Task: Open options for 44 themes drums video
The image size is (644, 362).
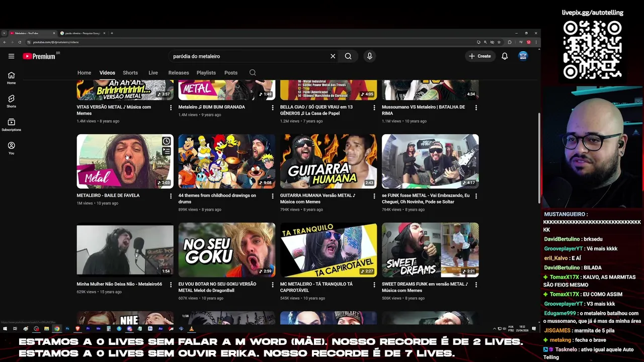Action: 273,196
